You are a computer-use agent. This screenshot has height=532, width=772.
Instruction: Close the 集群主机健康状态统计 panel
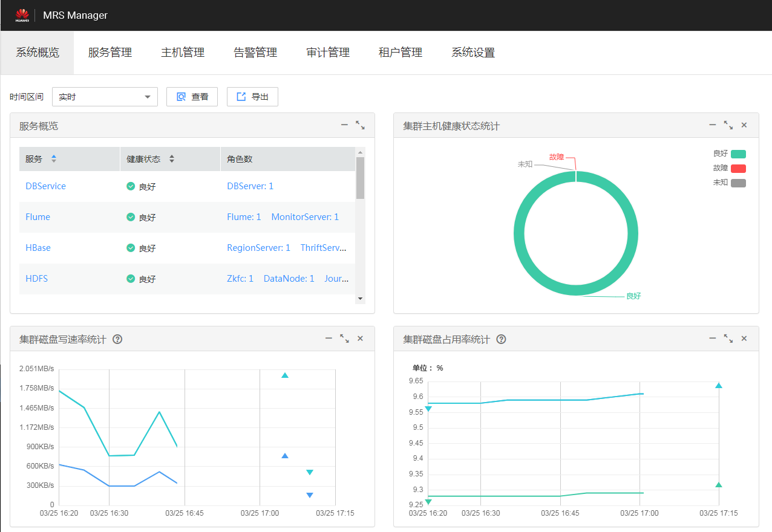pyautogui.click(x=744, y=125)
